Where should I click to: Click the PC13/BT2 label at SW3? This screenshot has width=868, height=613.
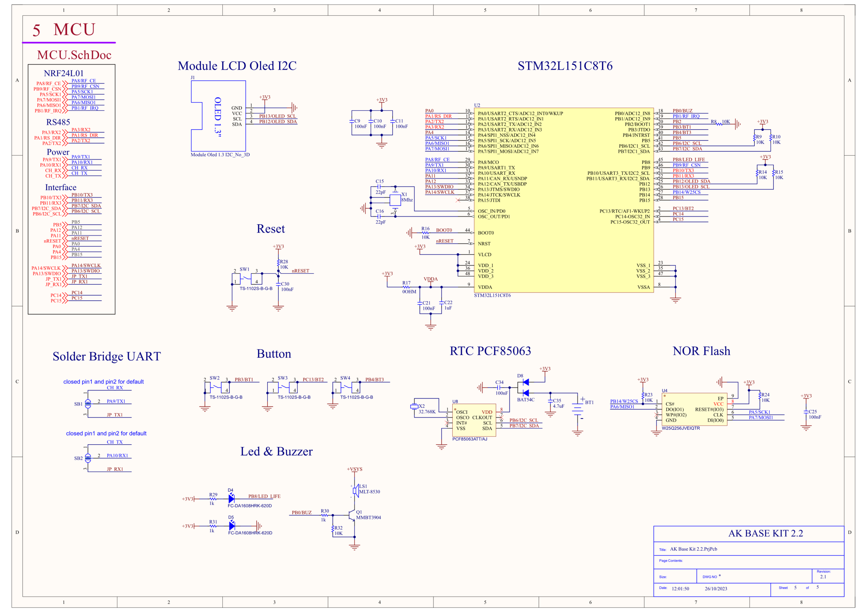pyautogui.click(x=313, y=380)
